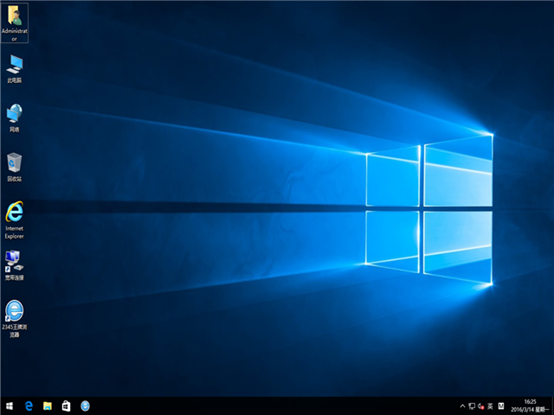
Task: Select the broadband connection desktop shortcut
Action: pyautogui.click(x=14, y=266)
